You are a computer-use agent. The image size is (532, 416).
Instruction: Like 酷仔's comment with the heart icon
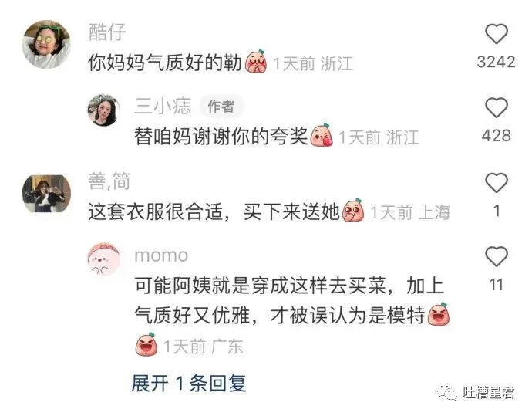tap(496, 34)
